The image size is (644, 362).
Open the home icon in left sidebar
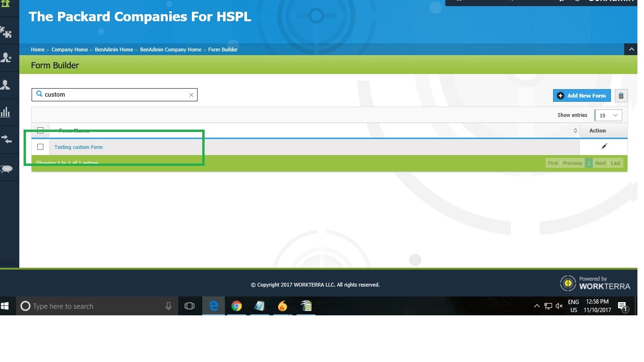coord(6,3)
